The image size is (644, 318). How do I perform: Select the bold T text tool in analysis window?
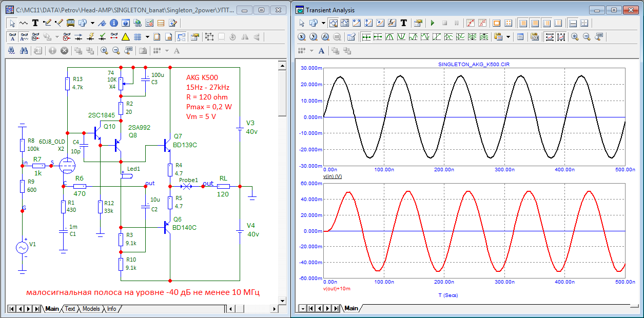(x=404, y=23)
